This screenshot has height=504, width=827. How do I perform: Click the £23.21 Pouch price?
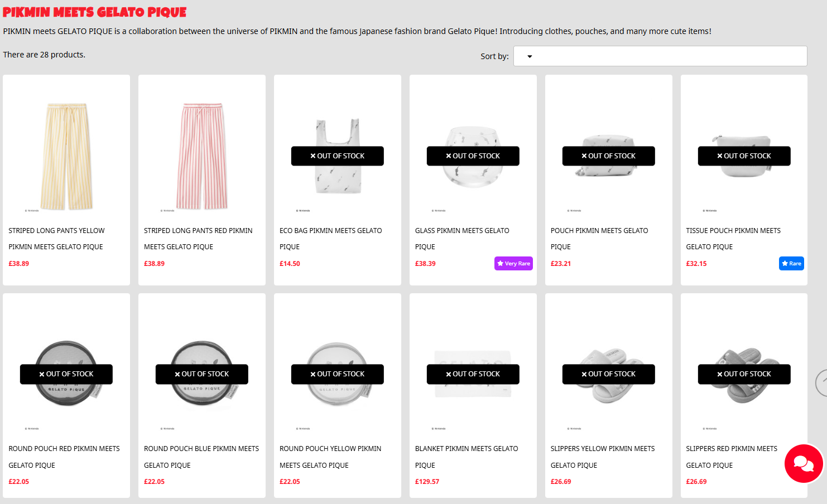click(561, 264)
